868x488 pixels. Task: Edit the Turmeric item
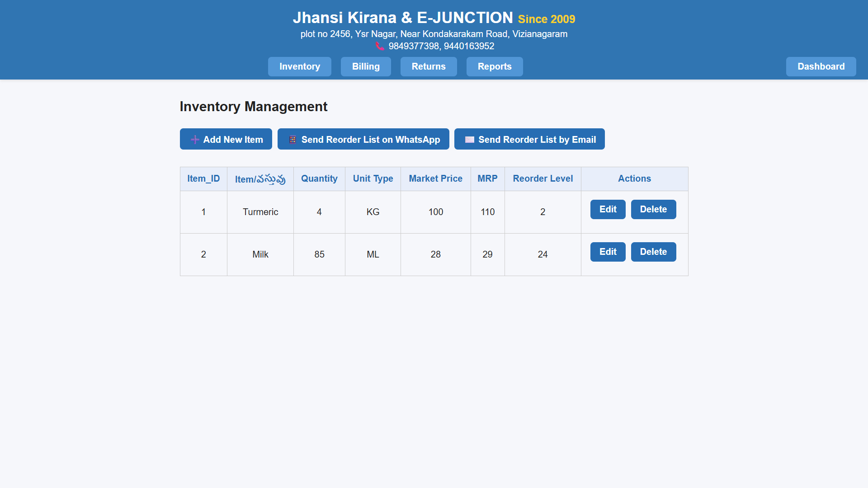click(608, 209)
